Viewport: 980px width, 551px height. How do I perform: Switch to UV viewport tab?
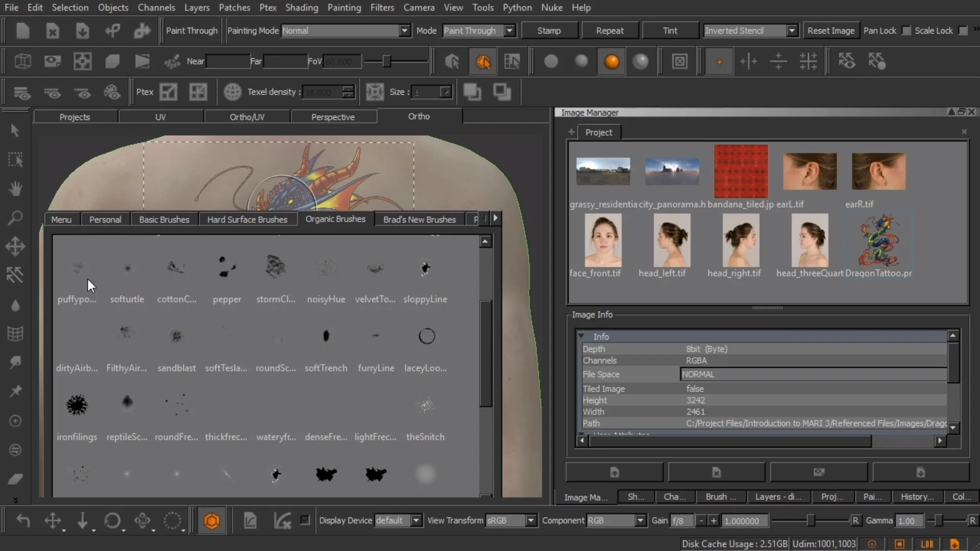160,116
